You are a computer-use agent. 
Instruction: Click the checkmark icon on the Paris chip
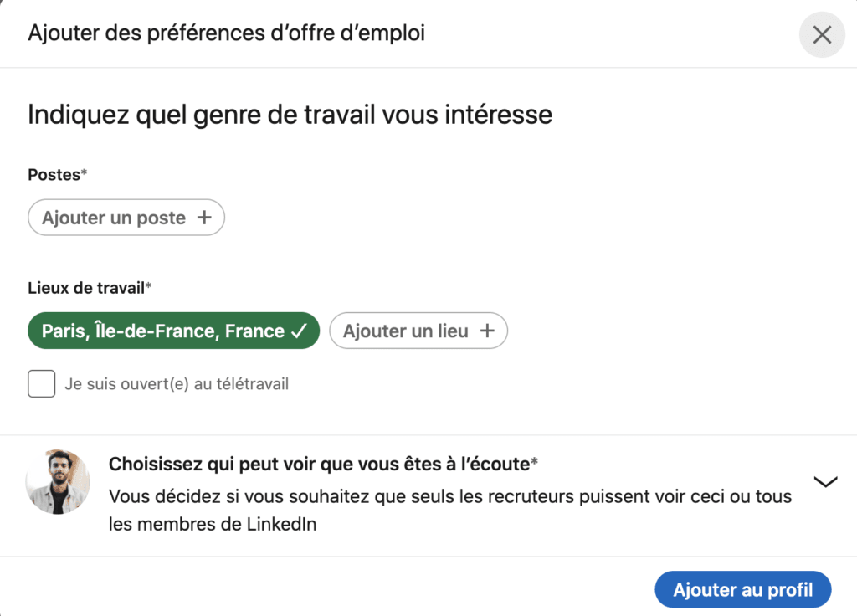pos(300,331)
